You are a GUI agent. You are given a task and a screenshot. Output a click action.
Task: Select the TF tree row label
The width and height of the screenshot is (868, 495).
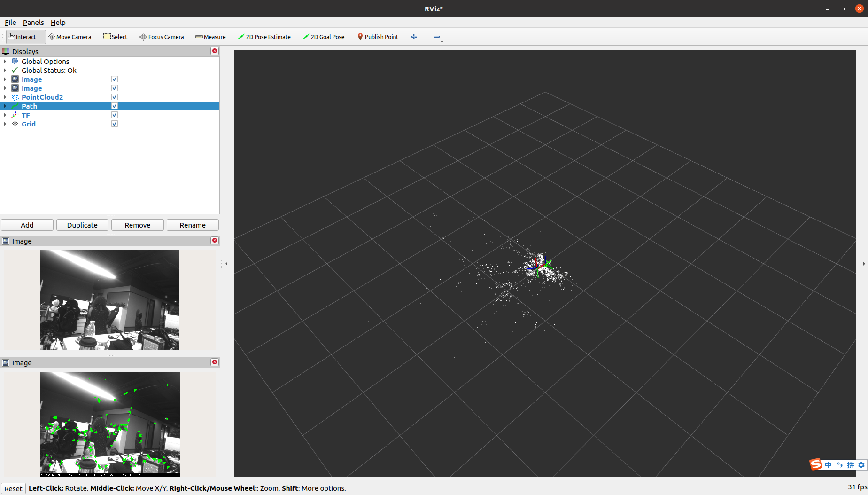(26, 115)
